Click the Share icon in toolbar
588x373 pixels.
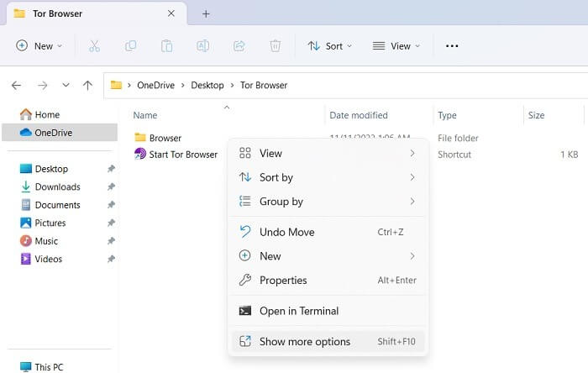click(239, 46)
